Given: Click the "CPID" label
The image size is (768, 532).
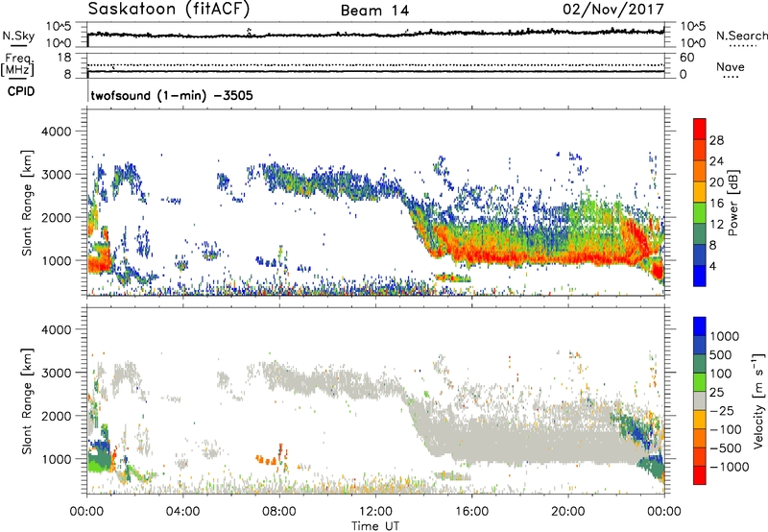Looking at the screenshot, I should pos(21,91).
